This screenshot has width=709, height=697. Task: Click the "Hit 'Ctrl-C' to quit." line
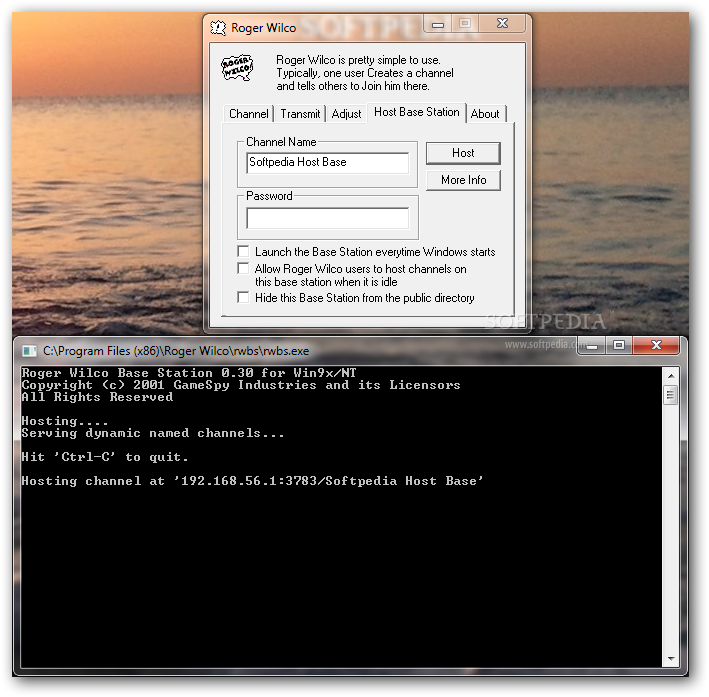pyautogui.click(x=105, y=457)
